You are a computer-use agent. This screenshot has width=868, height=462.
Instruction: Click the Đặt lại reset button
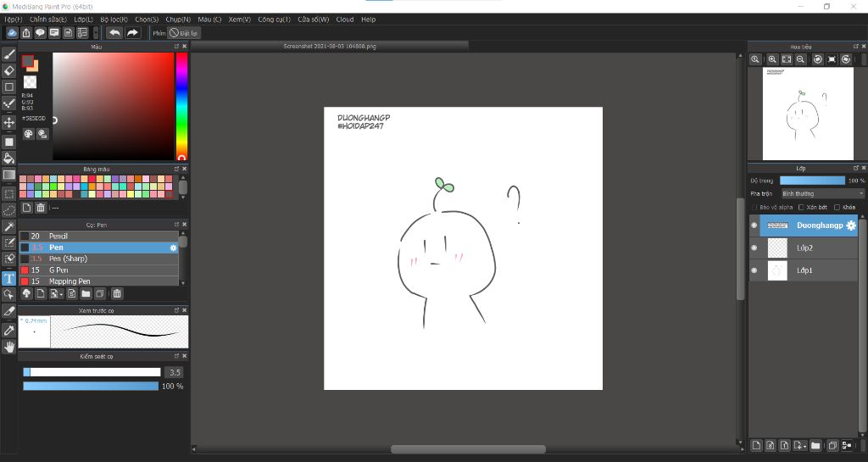click(183, 33)
